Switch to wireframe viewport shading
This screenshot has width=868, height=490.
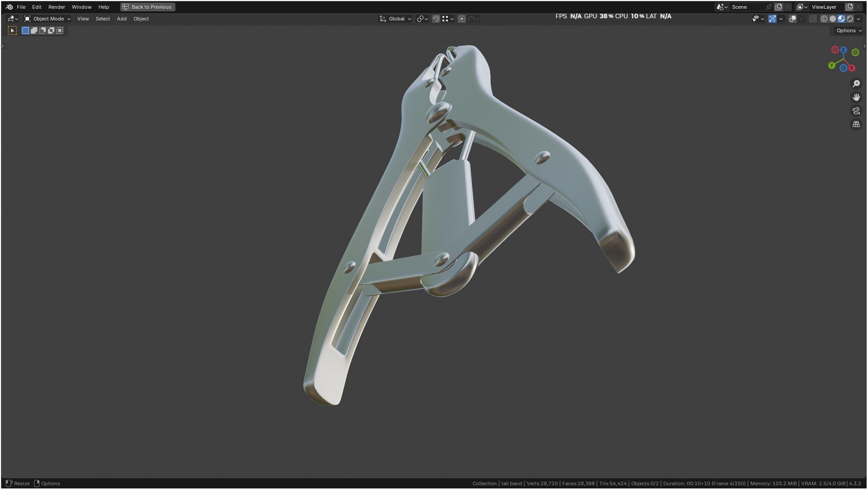click(x=824, y=19)
